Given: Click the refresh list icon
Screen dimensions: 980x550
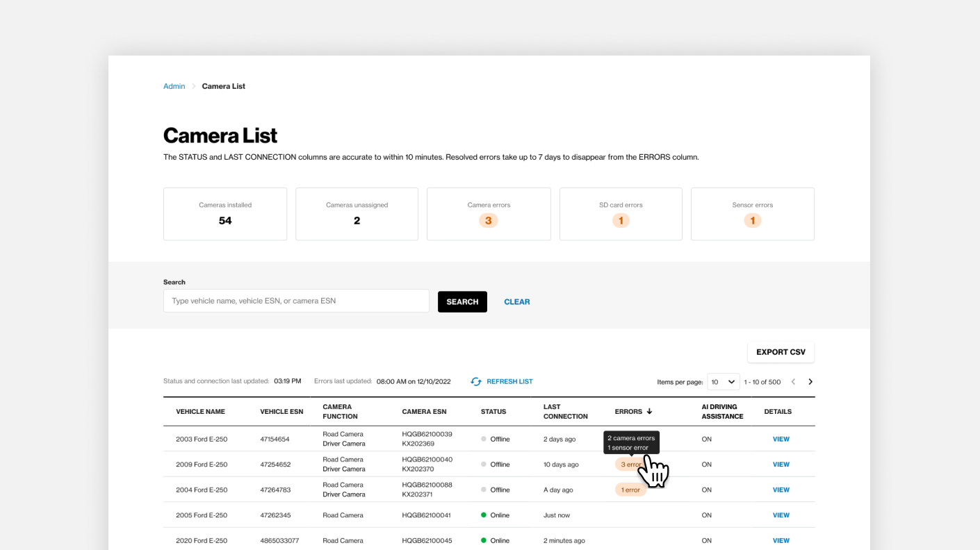Looking at the screenshot, I should point(476,381).
